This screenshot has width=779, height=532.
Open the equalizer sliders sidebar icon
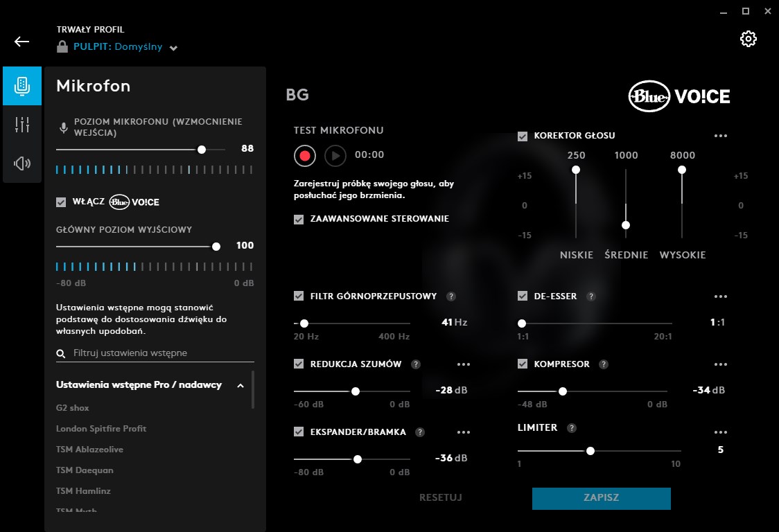pyautogui.click(x=22, y=125)
